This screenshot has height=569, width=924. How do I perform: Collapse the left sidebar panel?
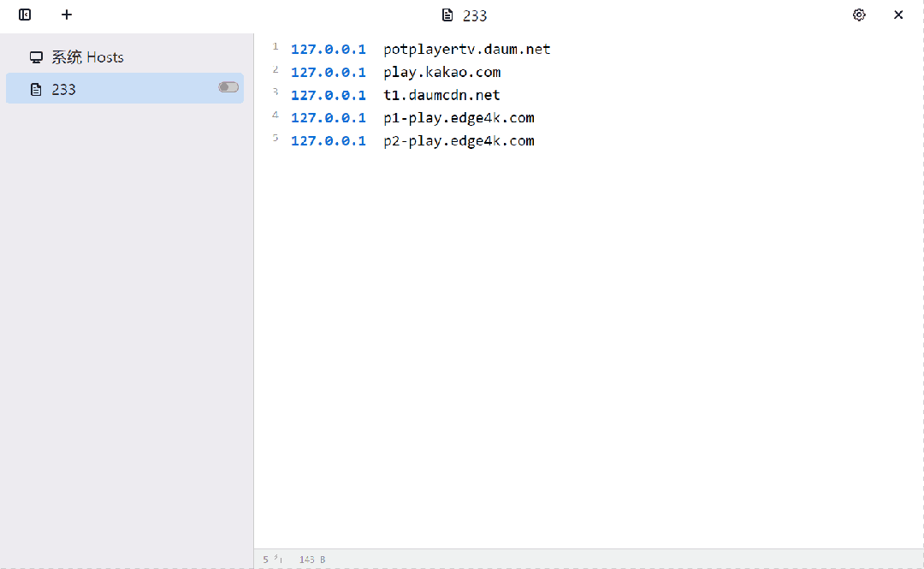[x=25, y=15]
